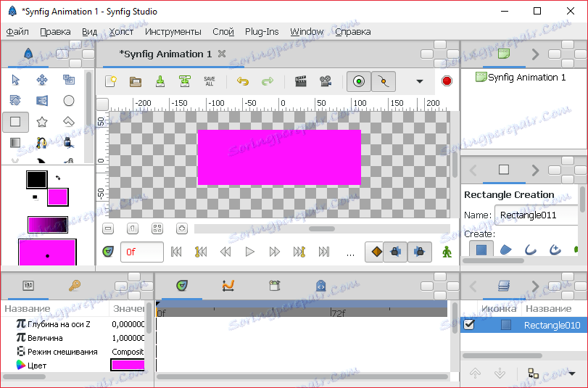588x388 pixels.
Task: Show previous tab in Tool Options panel
Action: tap(473, 170)
